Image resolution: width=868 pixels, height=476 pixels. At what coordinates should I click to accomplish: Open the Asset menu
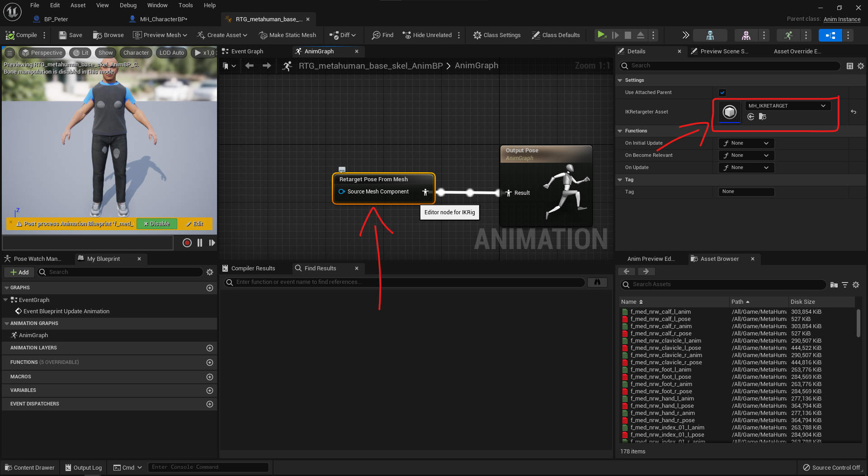coord(78,5)
